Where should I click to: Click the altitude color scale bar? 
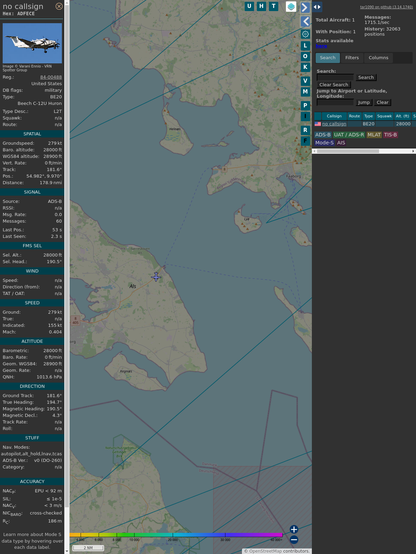point(176,535)
